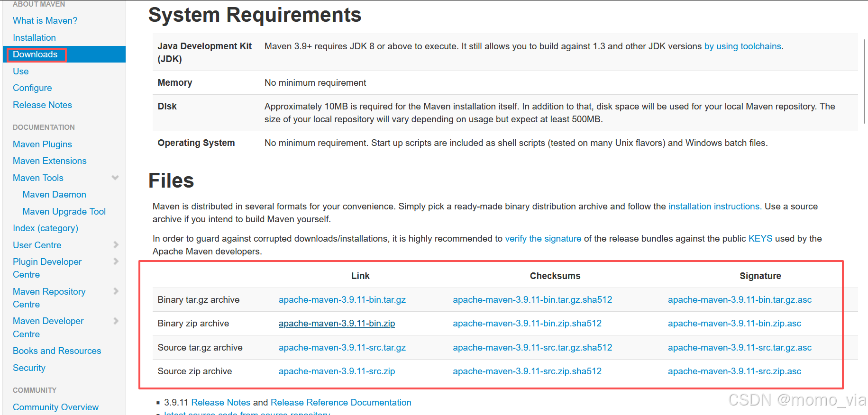
Task: Click the page vertical scrollbar
Action: pyautogui.click(x=865, y=81)
